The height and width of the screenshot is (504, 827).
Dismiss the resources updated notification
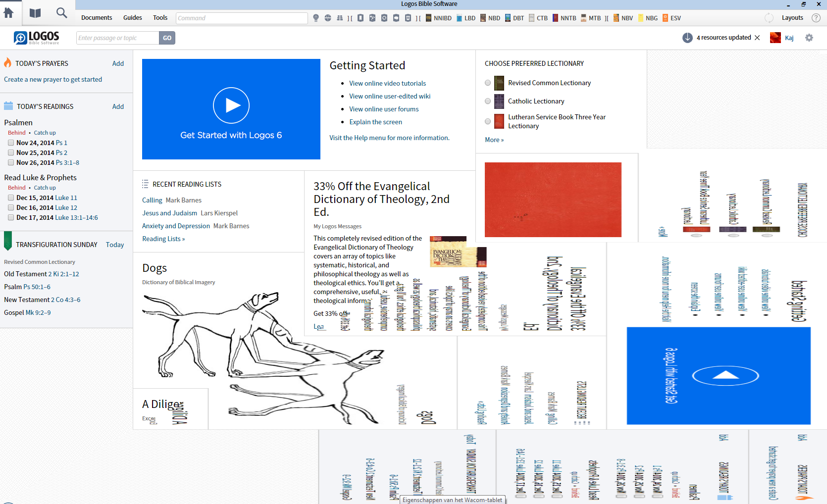click(x=757, y=38)
